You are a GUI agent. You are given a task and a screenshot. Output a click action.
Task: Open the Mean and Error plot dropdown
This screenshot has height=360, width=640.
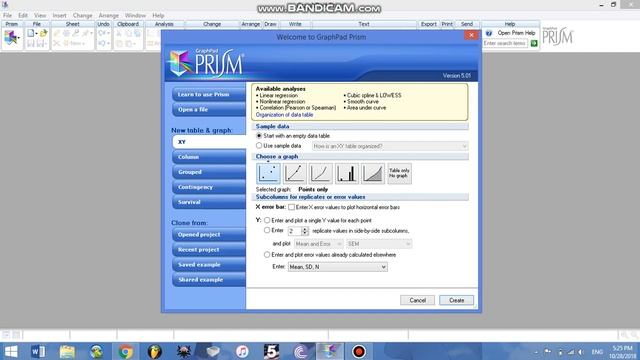point(318,244)
